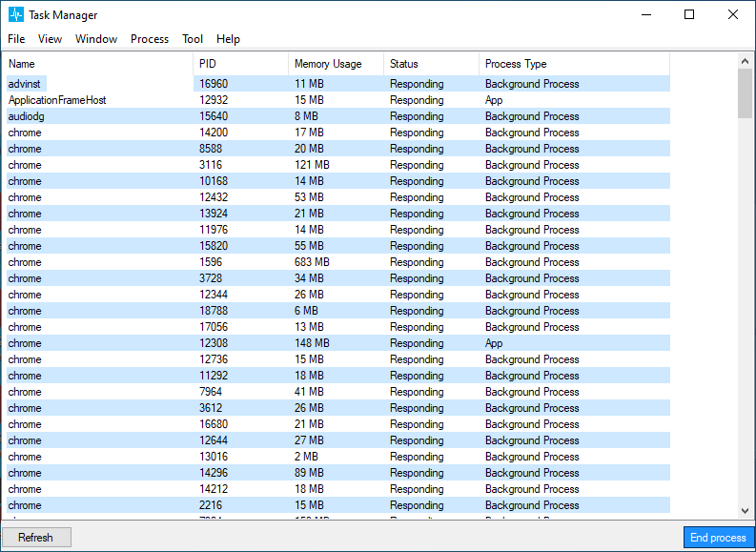The width and height of the screenshot is (756, 552).
Task: Sort by the Status column header
Action: 432,64
